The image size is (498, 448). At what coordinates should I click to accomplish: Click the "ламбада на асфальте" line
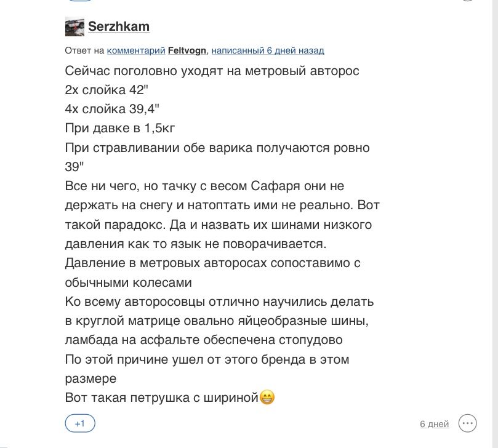(204, 340)
